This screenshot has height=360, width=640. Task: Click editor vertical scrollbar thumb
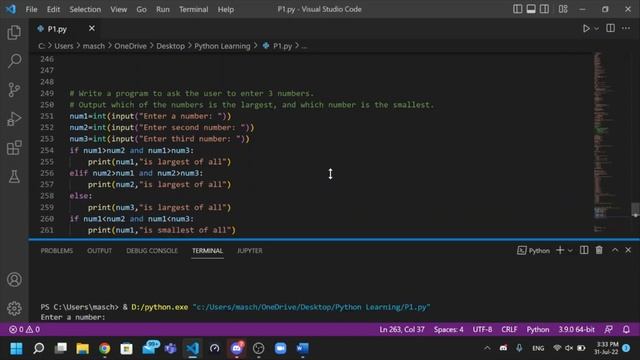click(x=636, y=209)
